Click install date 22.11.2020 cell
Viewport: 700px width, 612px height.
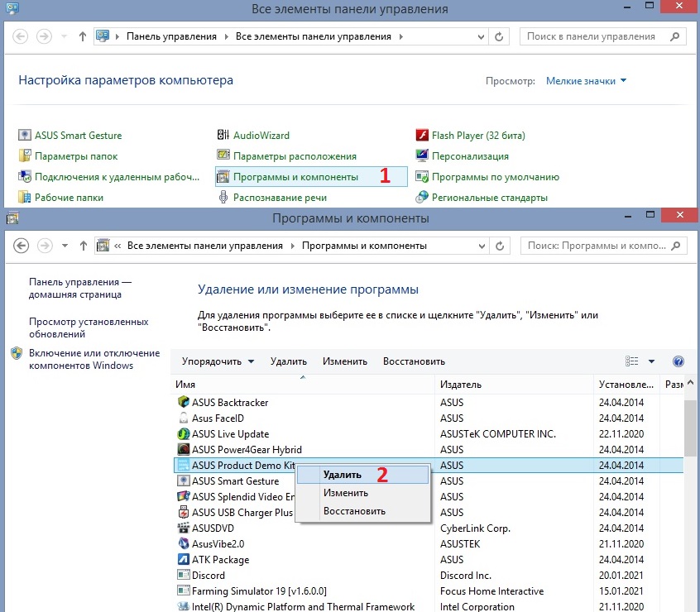pyautogui.click(x=621, y=433)
